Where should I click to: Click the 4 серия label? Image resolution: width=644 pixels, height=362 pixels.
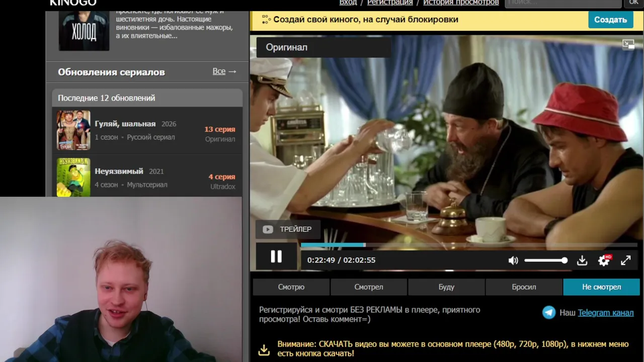(222, 176)
